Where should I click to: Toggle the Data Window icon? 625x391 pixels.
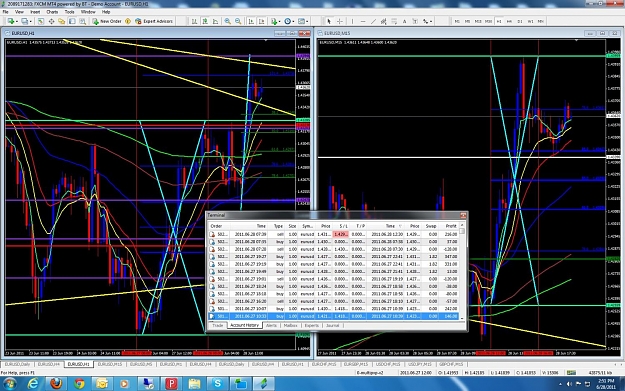coord(51,21)
